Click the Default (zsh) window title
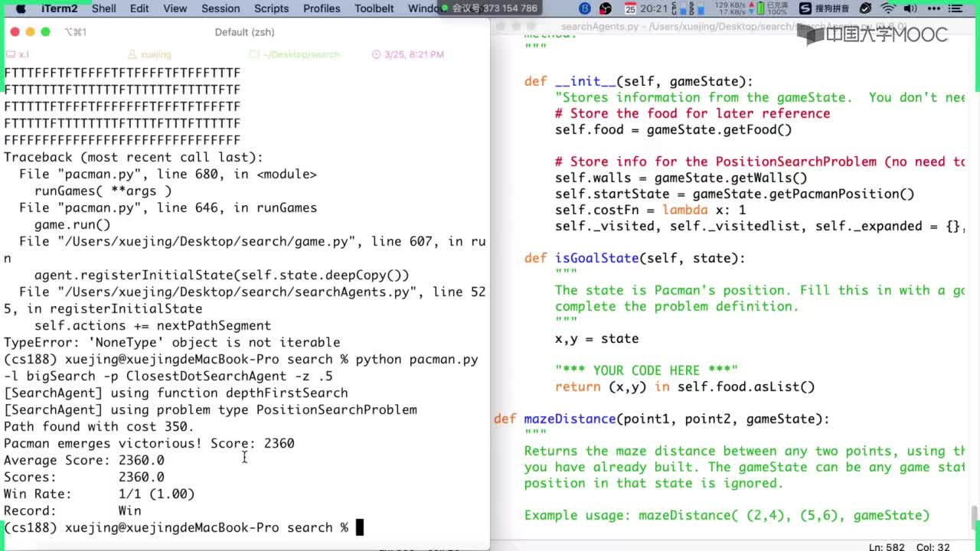The height and width of the screenshot is (551, 980). tap(245, 32)
